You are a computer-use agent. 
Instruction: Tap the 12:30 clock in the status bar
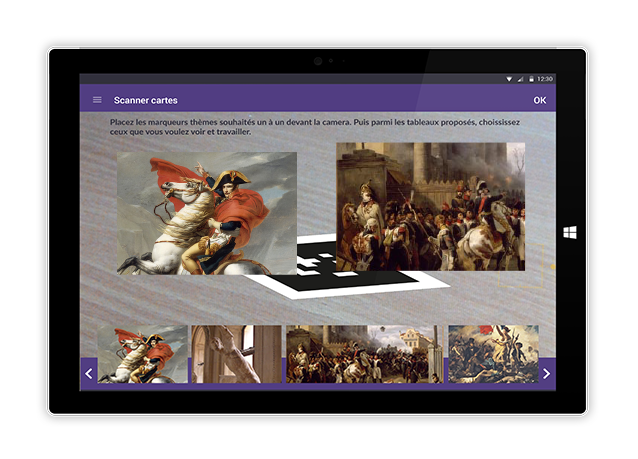(544, 79)
